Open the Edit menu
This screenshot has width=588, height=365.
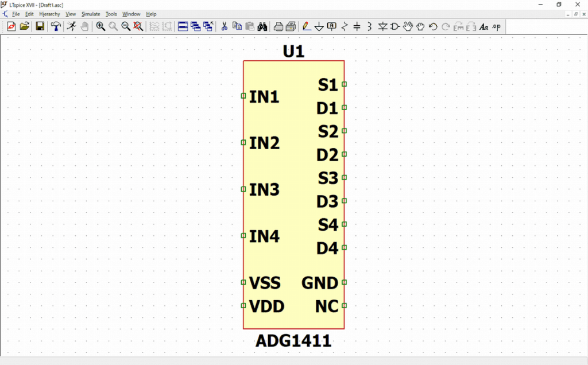point(29,14)
